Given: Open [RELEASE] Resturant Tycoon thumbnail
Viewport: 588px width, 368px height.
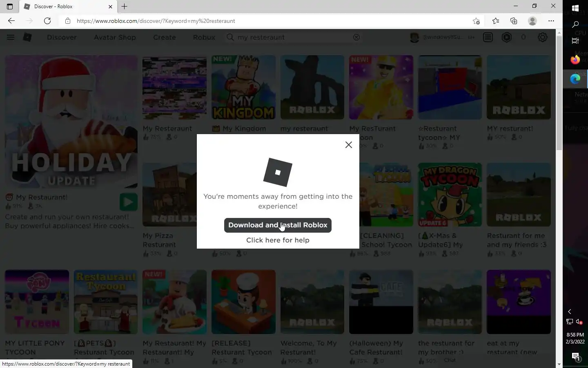Looking at the screenshot, I should pyautogui.click(x=243, y=302).
